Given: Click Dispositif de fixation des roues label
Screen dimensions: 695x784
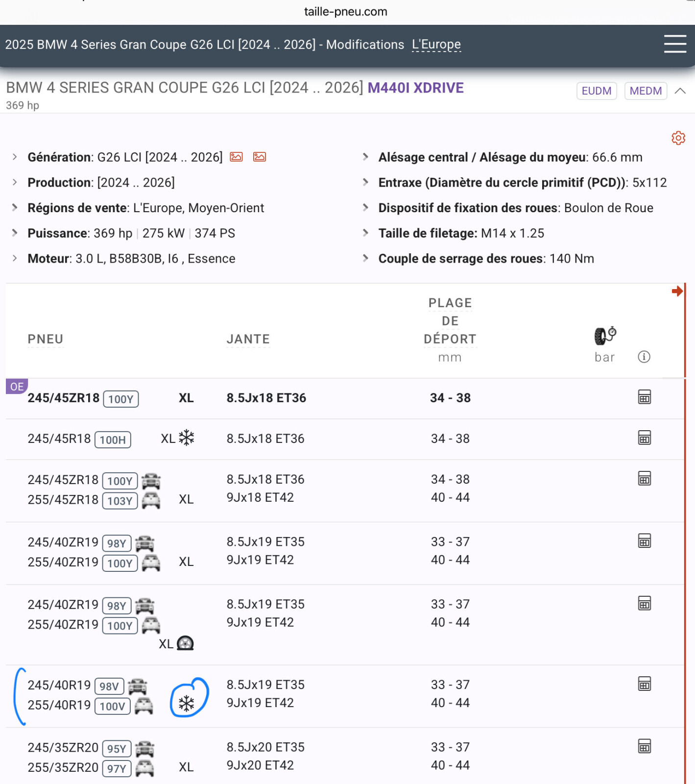Looking at the screenshot, I should coord(468,208).
